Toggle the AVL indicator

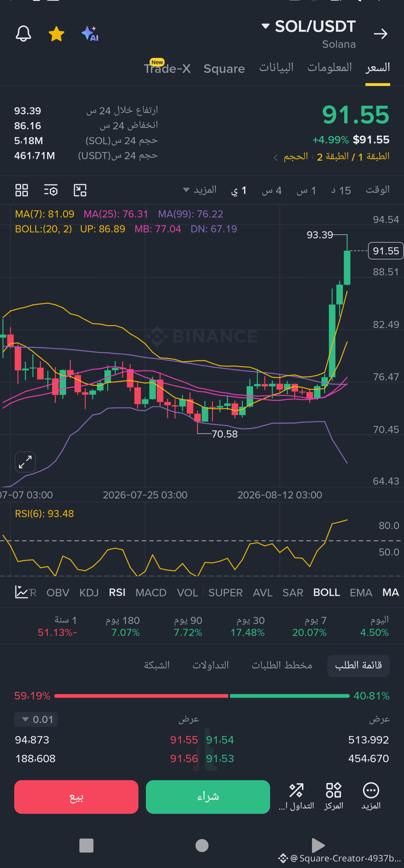pyautogui.click(x=263, y=593)
